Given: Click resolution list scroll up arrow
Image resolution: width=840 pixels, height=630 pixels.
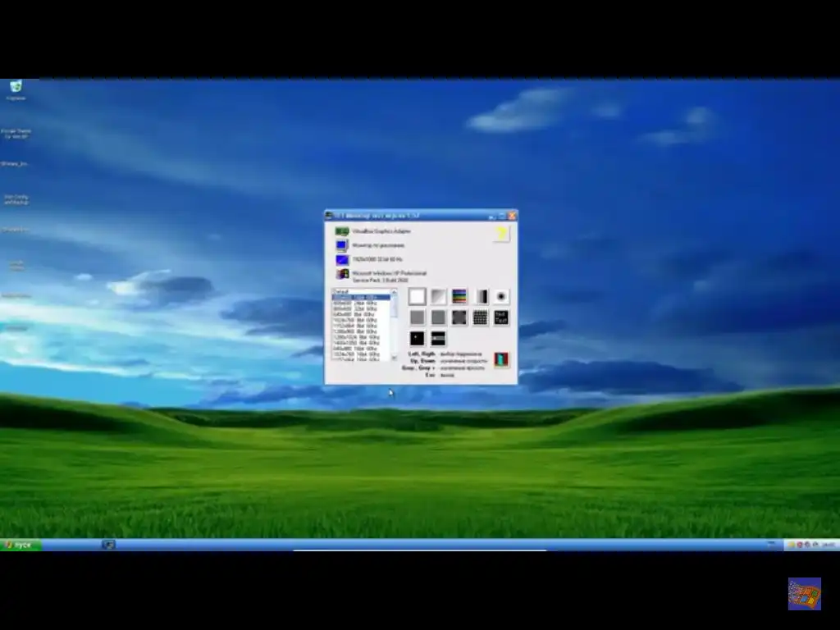Looking at the screenshot, I should point(395,292).
